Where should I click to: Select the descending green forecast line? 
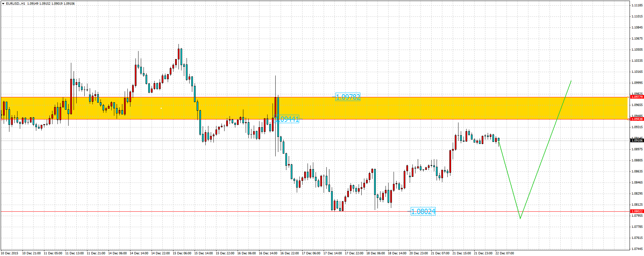[x=509, y=179]
